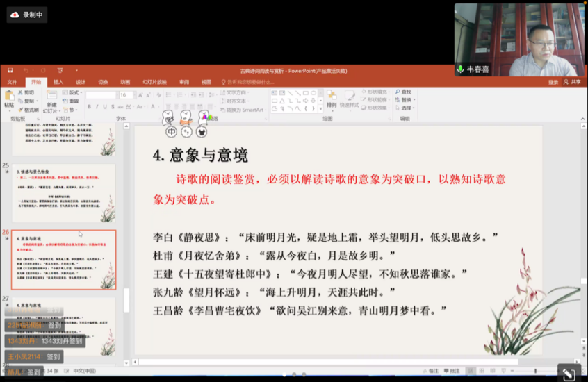Clear all formatting eraser icon

(159, 95)
